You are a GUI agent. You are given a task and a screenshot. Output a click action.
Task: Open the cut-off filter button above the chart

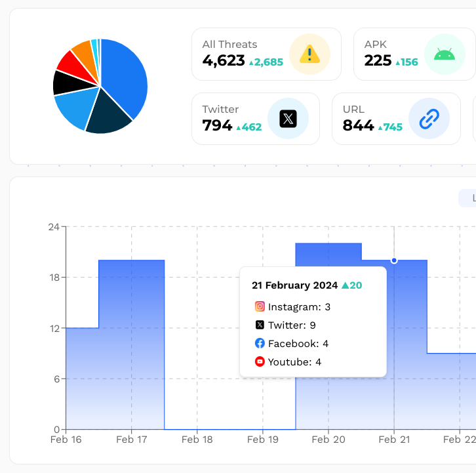[x=467, y=198]
